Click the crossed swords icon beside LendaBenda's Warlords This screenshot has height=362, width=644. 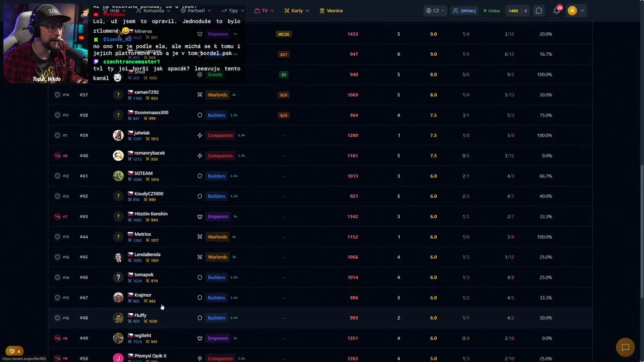[200, 257]
